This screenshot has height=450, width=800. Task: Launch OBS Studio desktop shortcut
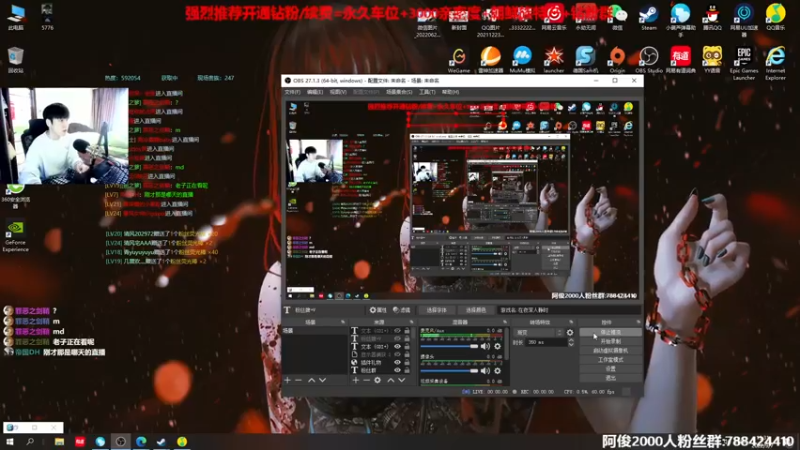[648, 60]
